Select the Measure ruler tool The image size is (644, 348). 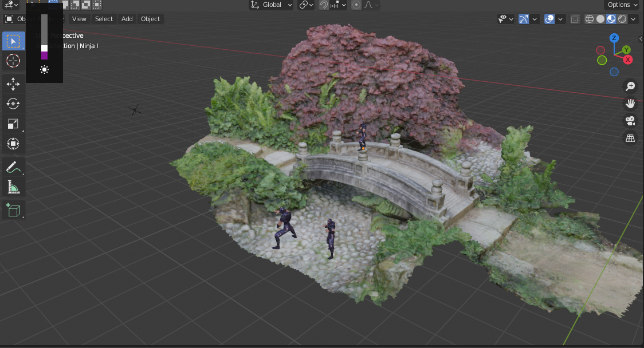(x=13, y=188)
